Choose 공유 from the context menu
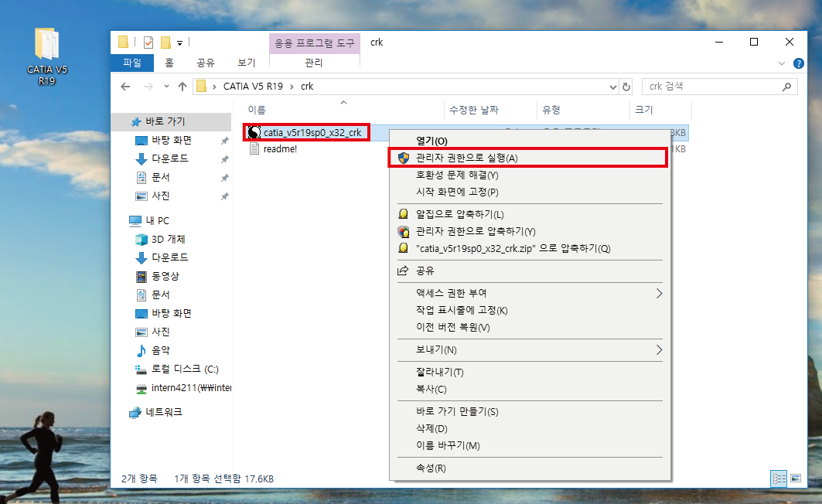822x504 pixels. coord(530,271)
